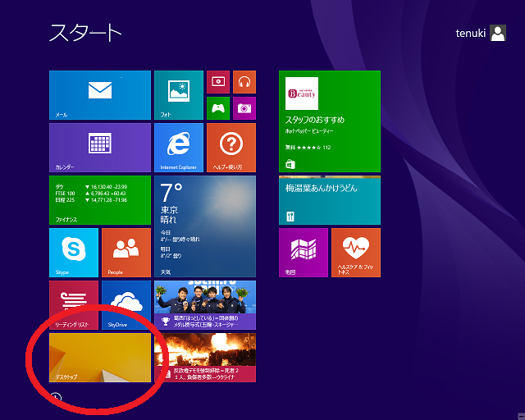Open the Tokyo weather tile showing 7°
Image resolution: width=525 pixels, height=420 pixels.
(204, 226)
